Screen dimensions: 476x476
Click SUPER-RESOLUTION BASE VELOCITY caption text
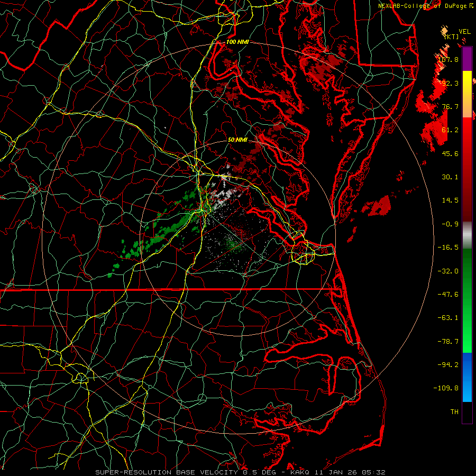click(x=167, y=472)
